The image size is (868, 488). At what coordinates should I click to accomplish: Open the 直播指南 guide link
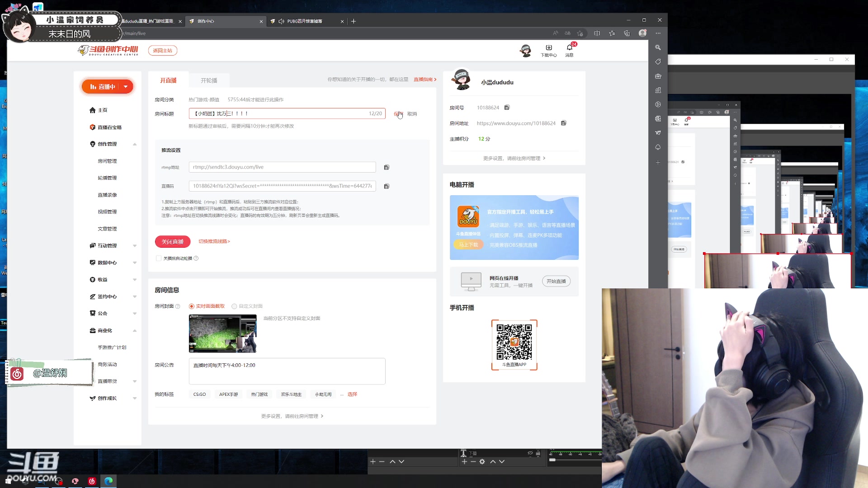click(425, 80)
